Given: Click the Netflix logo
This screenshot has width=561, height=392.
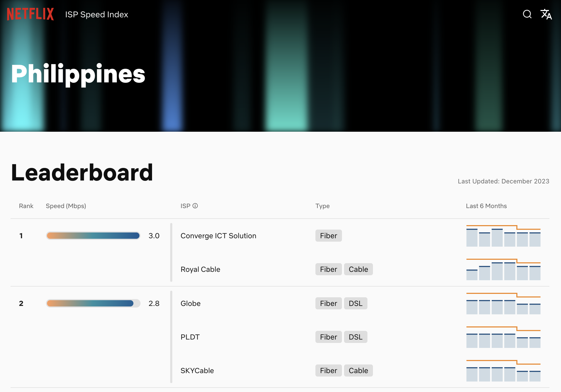Looking at the screenshot, I should coord(30,14).
